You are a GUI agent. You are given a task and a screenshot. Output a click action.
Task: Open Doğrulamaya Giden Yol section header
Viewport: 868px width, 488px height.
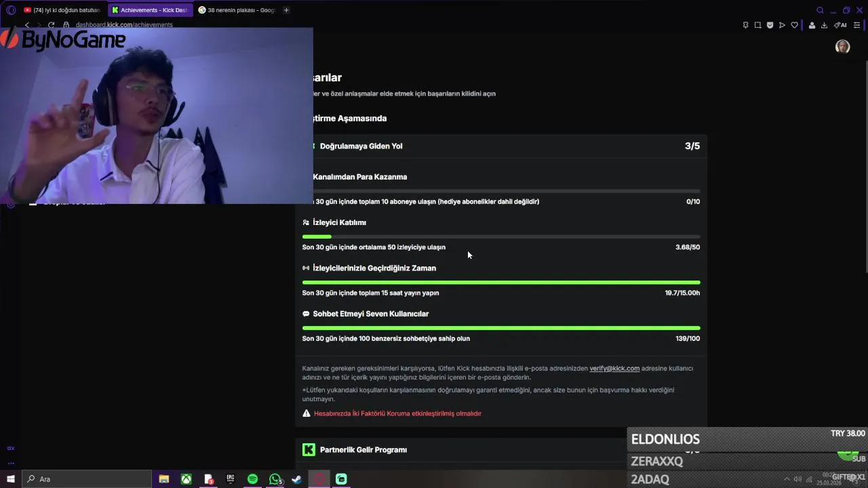[501, 146]
